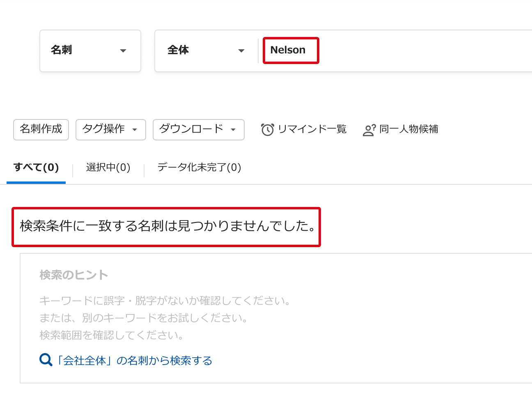Click the hint line starting with または
532x404 pixels.
click(x=144, y=318)
